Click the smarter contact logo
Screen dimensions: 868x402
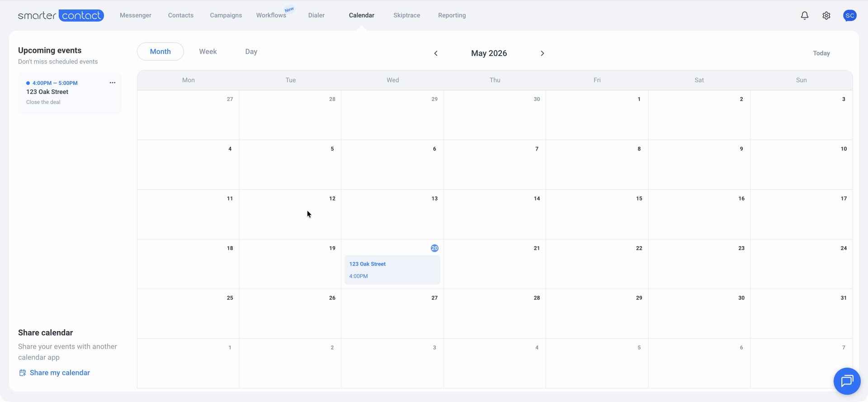(61, 15)
